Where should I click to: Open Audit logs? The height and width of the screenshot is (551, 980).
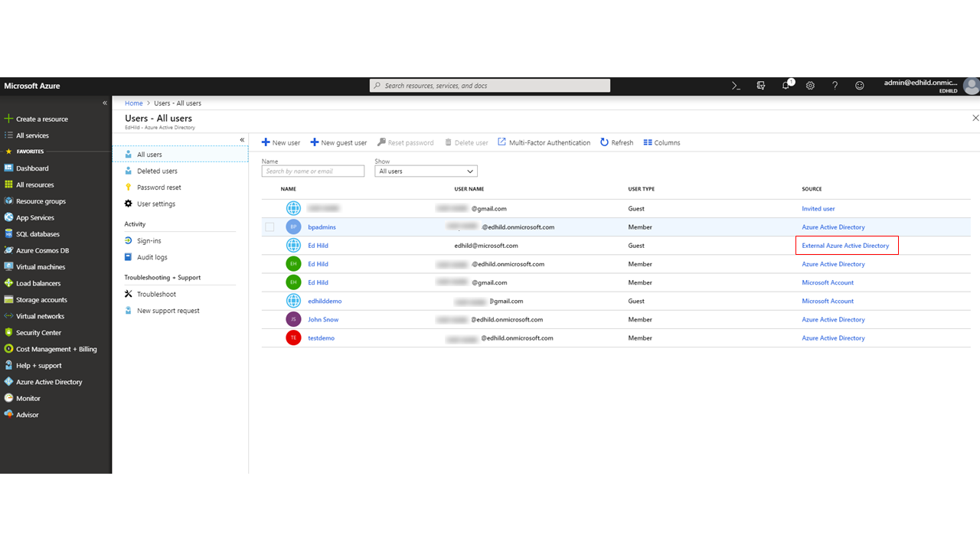(x=152, y=257)
